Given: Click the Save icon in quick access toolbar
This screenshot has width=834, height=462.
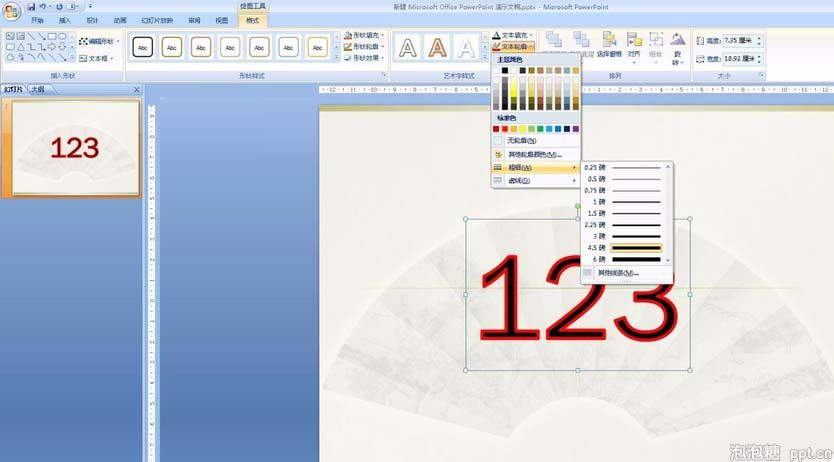Looking at the screenshot, I should tap(30, 6).
